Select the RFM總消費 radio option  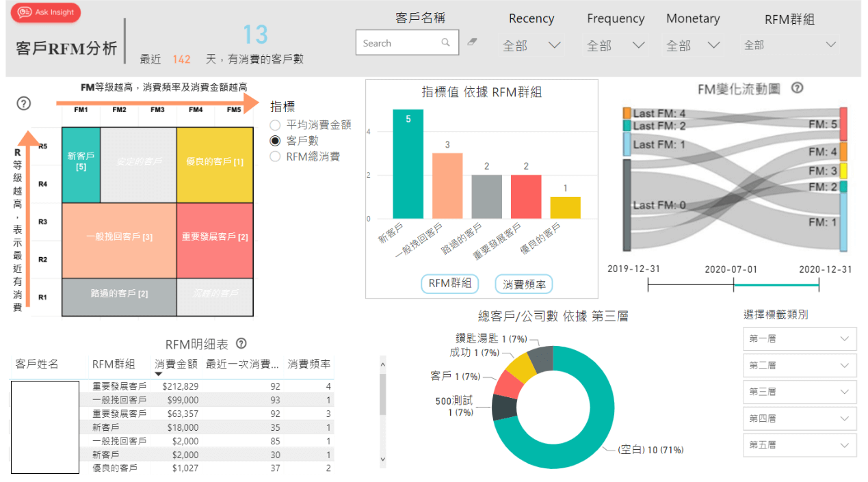[276, 157]
